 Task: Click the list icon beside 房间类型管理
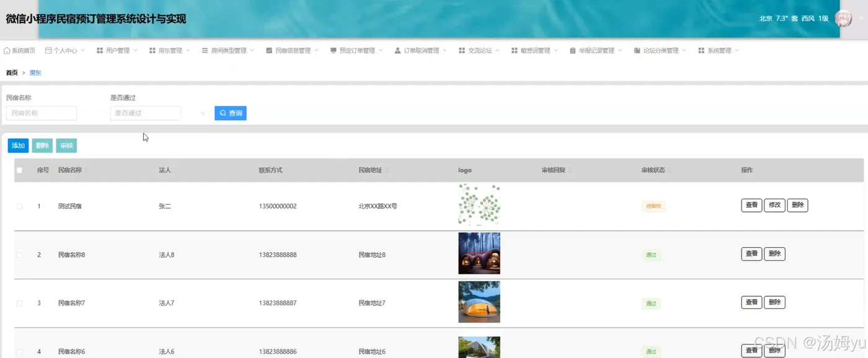(x=205, y=51)
